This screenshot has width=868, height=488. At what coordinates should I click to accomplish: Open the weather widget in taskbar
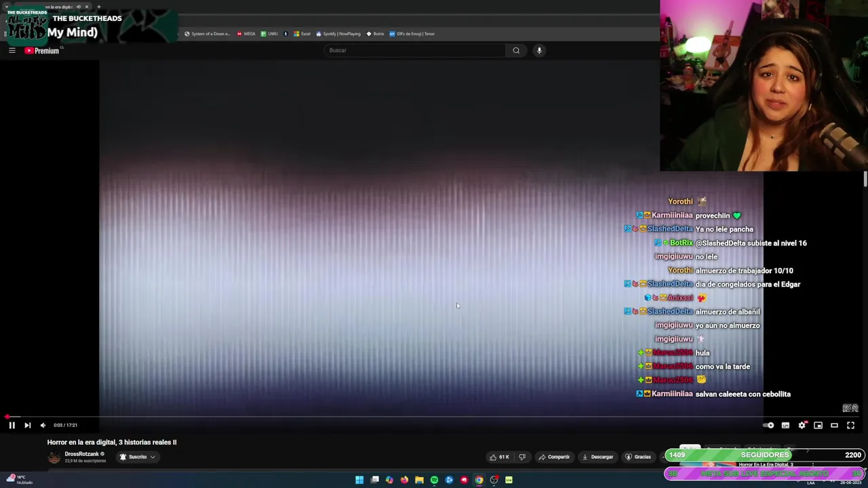point(19,480)
